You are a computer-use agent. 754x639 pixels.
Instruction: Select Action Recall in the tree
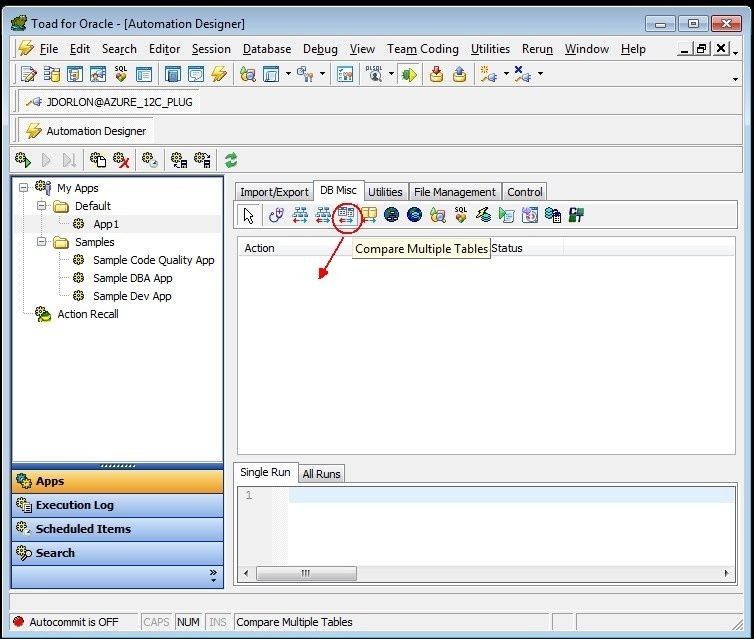[x=88, y=314]
